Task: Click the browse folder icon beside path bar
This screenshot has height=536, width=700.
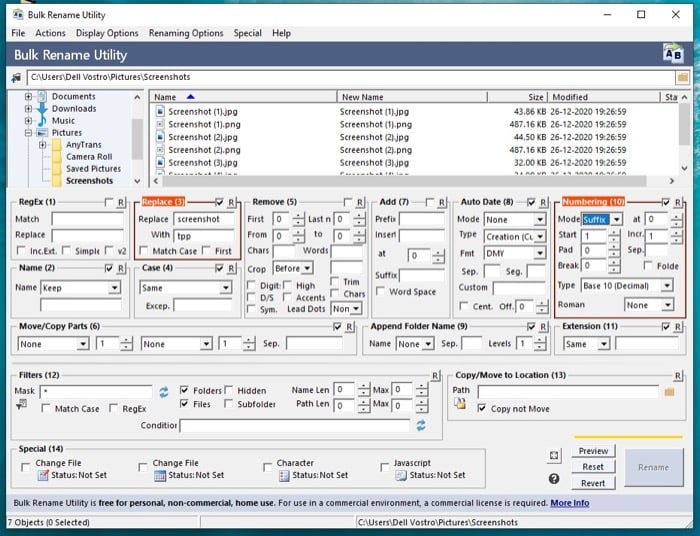Action: click(x=683, y=77)
